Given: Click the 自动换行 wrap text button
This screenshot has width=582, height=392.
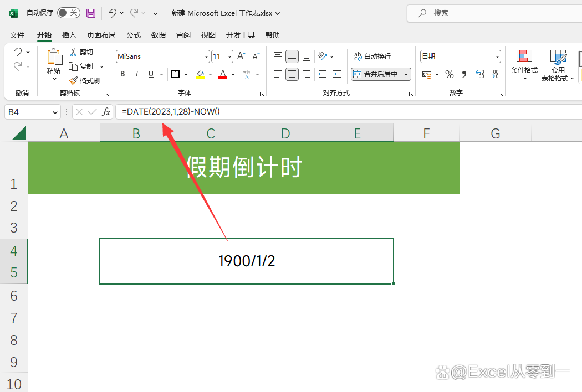Looking at the screenshot, I should tap(372, 56).
